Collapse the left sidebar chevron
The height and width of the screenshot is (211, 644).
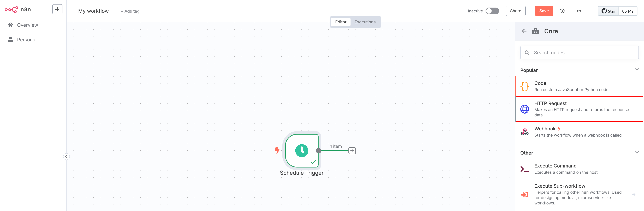66,156
